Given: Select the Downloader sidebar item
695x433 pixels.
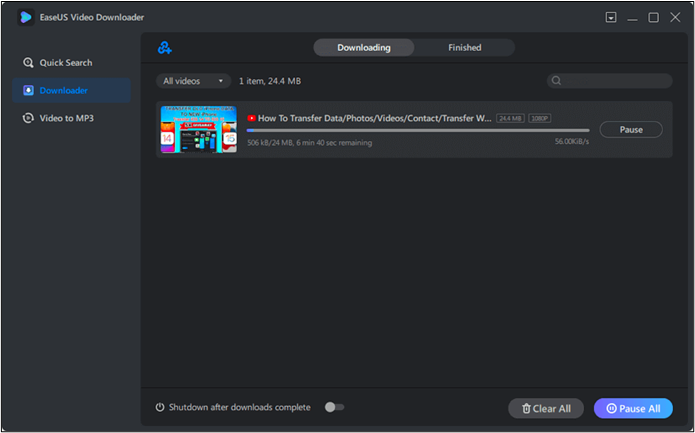Looking at the screenshot, I should pos(63,91).
